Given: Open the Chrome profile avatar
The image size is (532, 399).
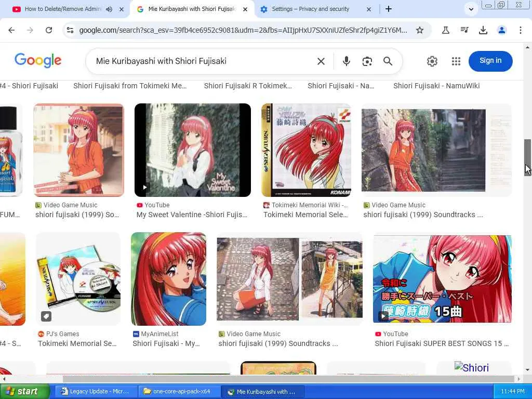Looking at the screenshot, I should tap(502, 30).
